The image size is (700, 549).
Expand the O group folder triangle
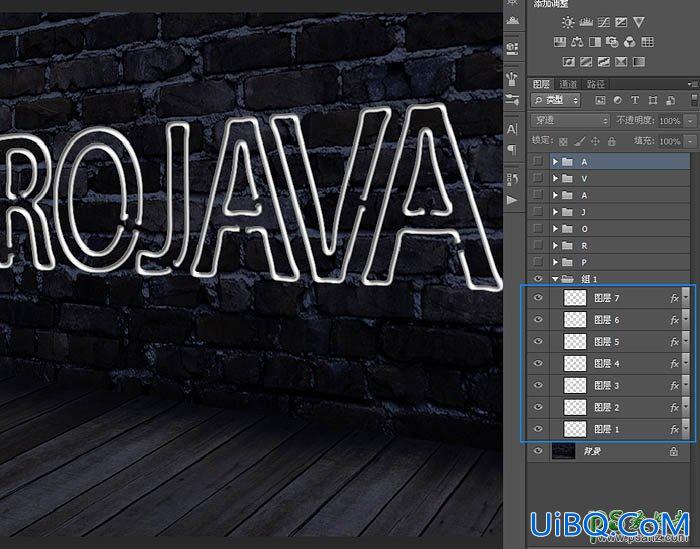(x=555, y=229)
